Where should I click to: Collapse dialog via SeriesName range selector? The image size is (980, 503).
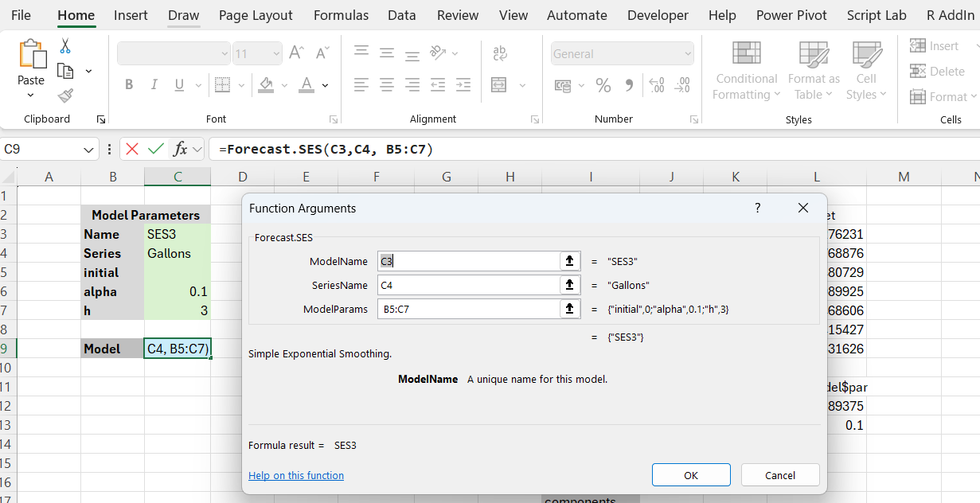[x=570, y=285]
